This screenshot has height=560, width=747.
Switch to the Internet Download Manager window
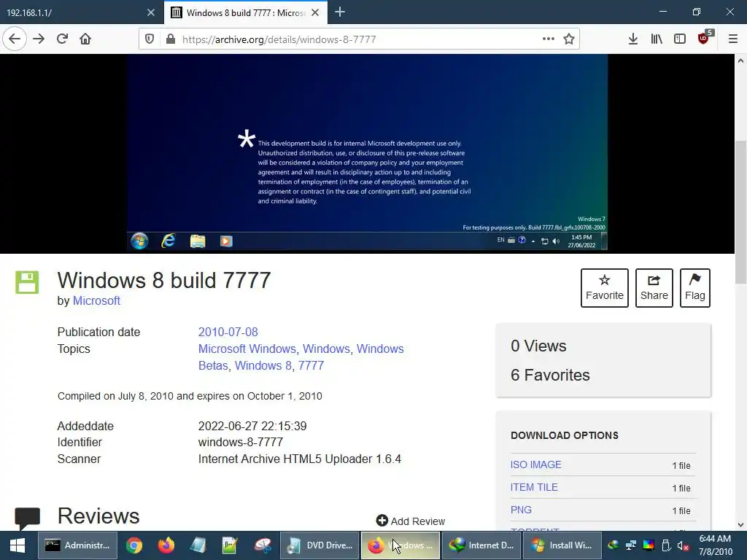481,545
